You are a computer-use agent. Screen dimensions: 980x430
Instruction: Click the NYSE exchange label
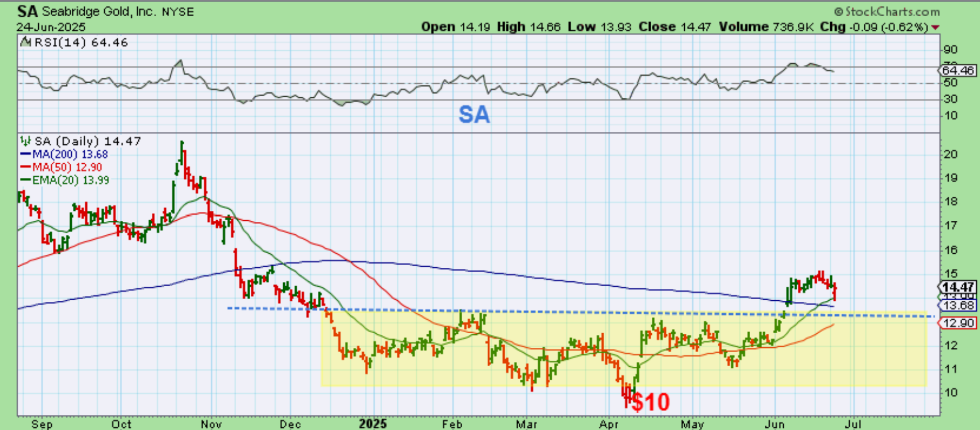point(177,12)
